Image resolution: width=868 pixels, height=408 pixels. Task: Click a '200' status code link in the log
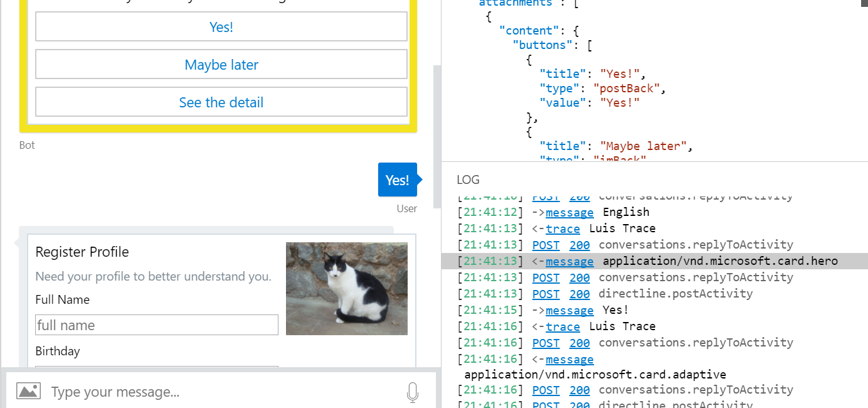click(580, 245)
